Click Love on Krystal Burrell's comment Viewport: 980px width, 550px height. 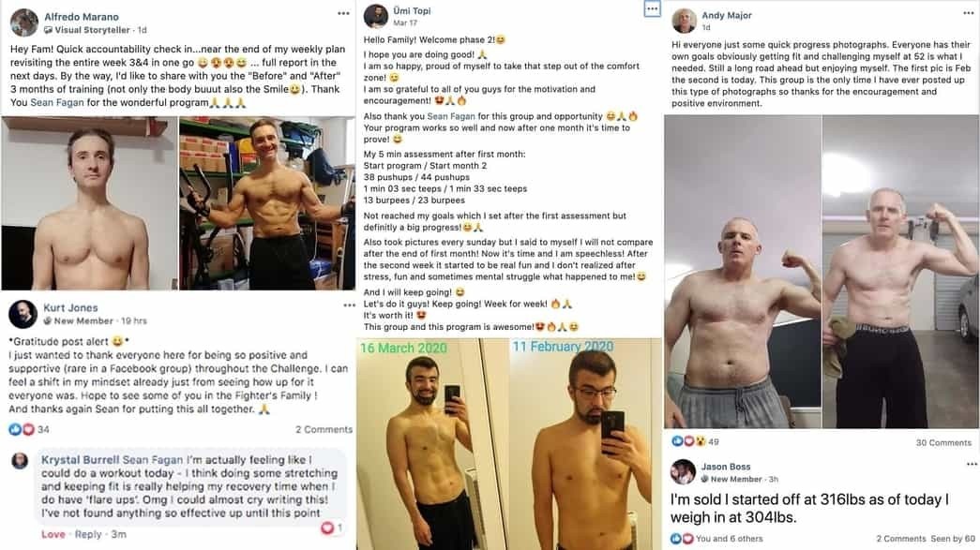pos(53,534)
